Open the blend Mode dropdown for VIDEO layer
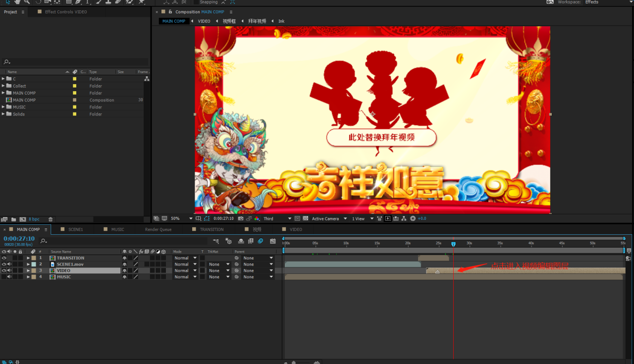 (x=186, y=271)
